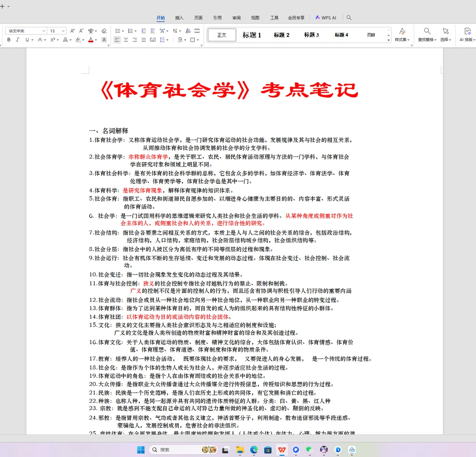This screenshot has width=476, height=457.
Task: Toggle italic formatting
Action: pyautogui.click(x=17, y=40)
